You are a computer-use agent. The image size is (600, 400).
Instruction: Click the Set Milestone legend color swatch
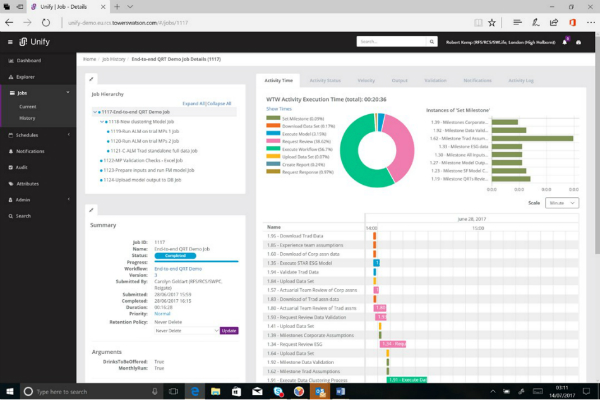(273, 118)
